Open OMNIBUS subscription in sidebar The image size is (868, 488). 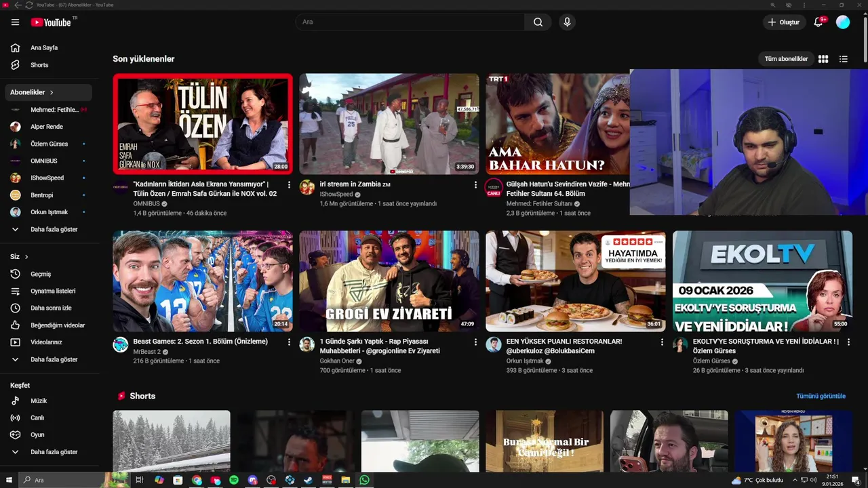(49, 161)
